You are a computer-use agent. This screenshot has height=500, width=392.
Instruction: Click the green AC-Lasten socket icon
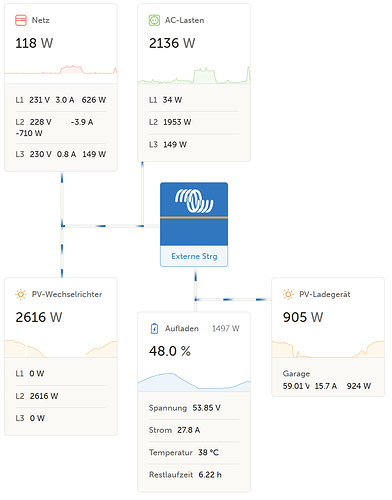[154, 20]
